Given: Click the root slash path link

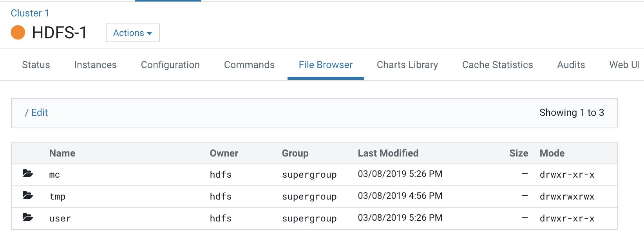Looking at the screenshot, I should tap(26, 113).
